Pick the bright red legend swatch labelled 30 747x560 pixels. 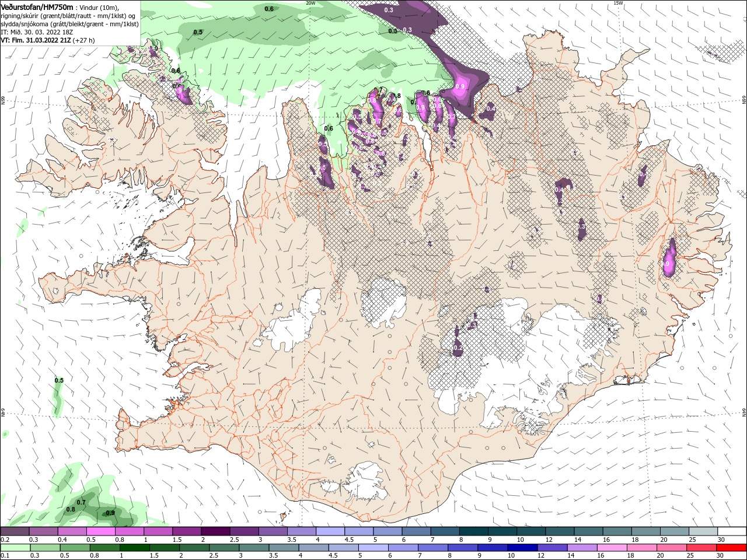pyautogui.click(x=732, y=548)
